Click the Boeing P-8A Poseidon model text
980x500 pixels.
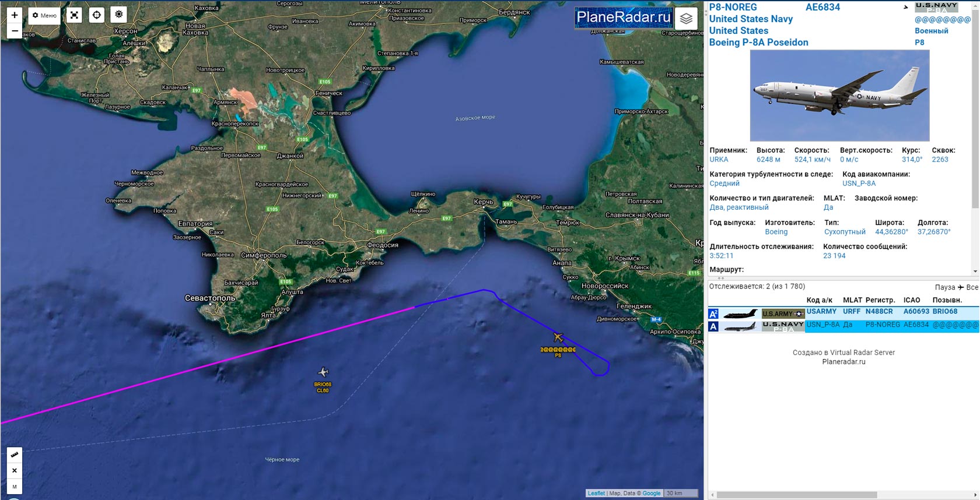tap(758, 42)
